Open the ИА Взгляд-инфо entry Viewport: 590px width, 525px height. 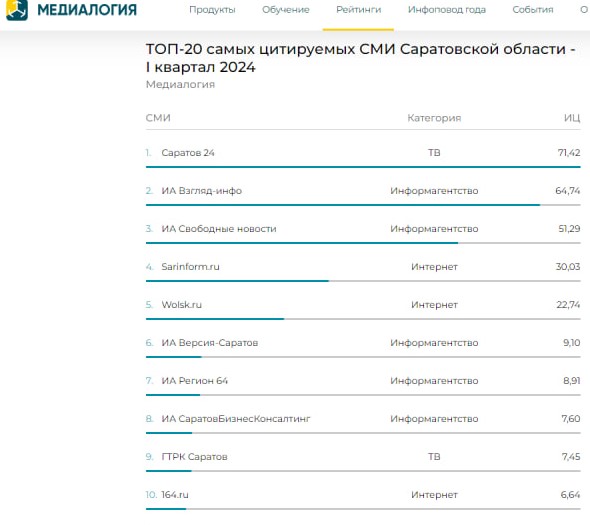(x=202, y=191)
